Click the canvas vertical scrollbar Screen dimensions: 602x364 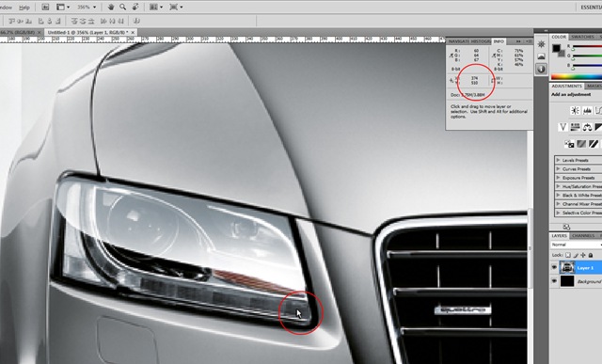click(531, 247)
